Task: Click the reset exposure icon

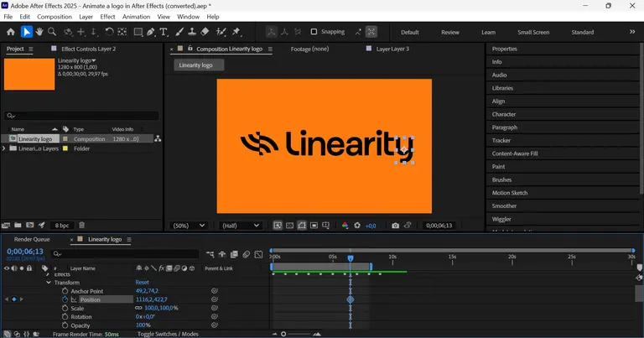Action: [x=357, y=226]
